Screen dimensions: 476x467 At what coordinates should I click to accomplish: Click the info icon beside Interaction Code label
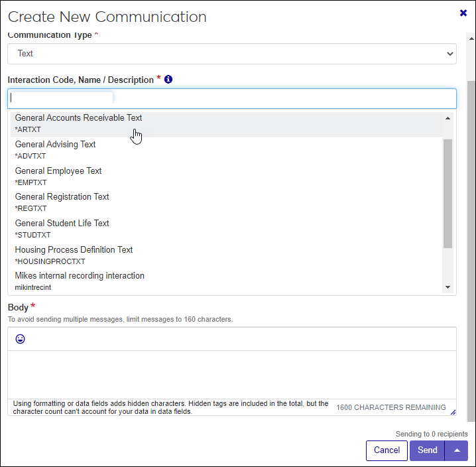click(168, 80)
